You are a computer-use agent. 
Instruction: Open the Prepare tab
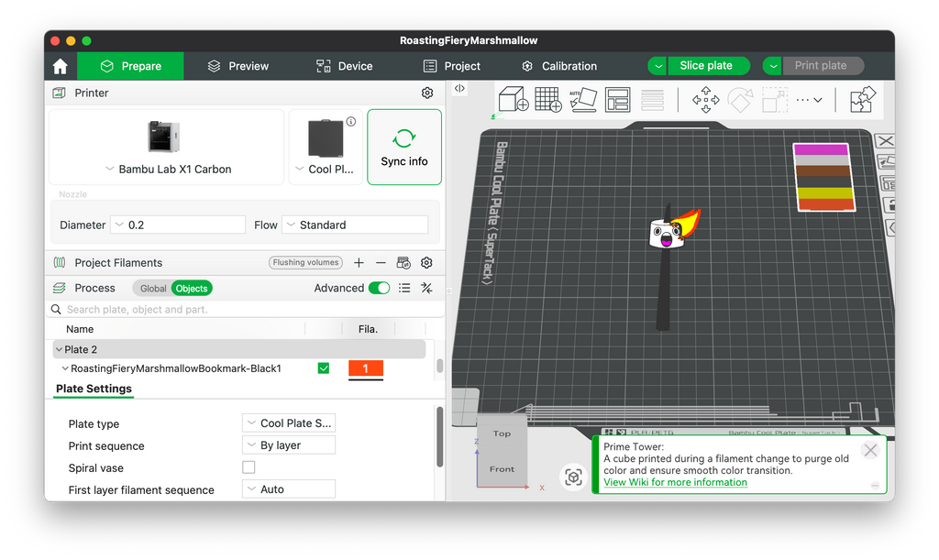130,66
